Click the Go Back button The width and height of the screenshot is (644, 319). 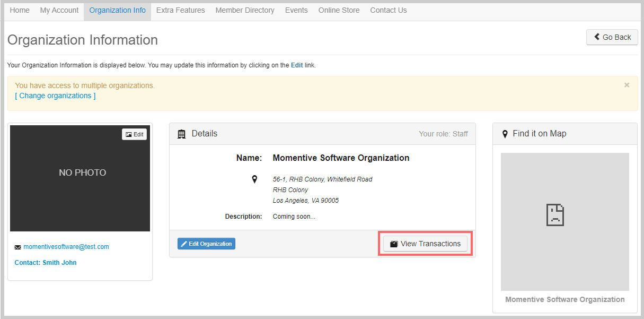pyautogui.click(x=612, y=37)
